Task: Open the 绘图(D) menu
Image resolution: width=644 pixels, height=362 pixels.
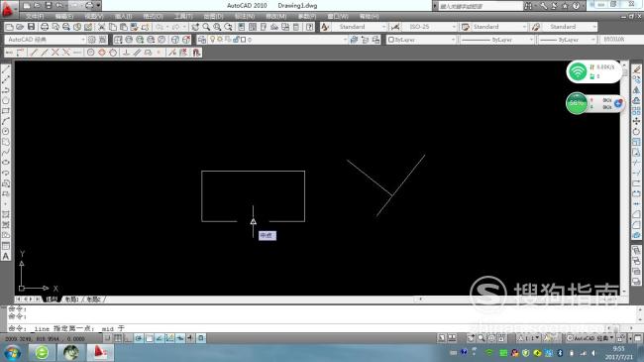Action: click(214, 16)
